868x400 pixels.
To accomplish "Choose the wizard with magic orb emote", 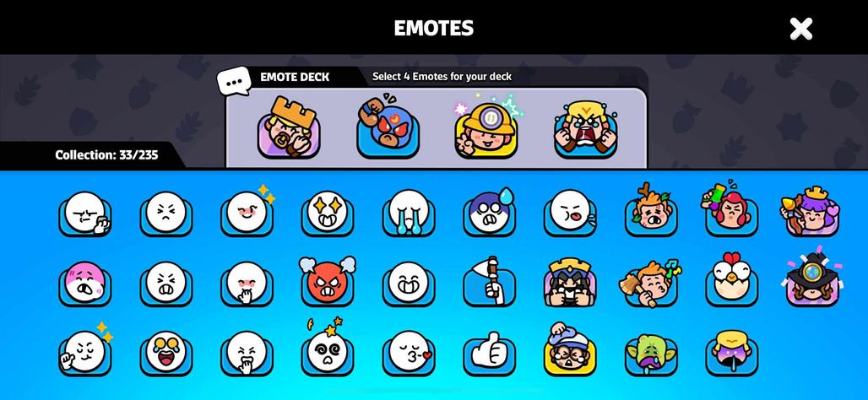I will click(812, 278).
